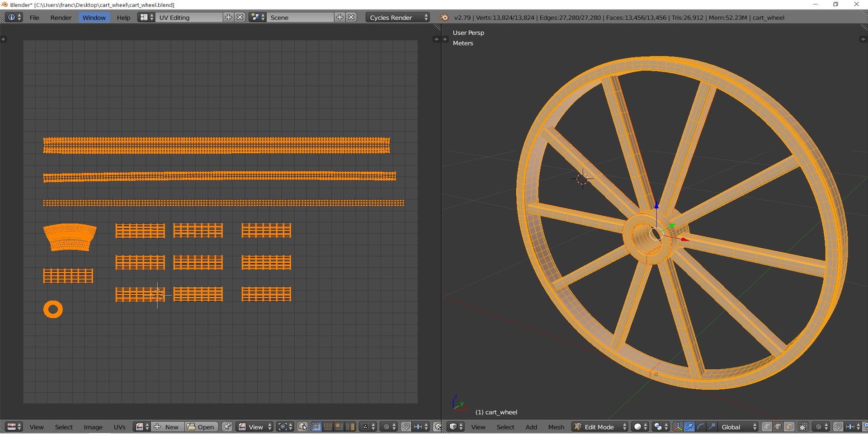Click the Scene name field

(x=300, y=17)
